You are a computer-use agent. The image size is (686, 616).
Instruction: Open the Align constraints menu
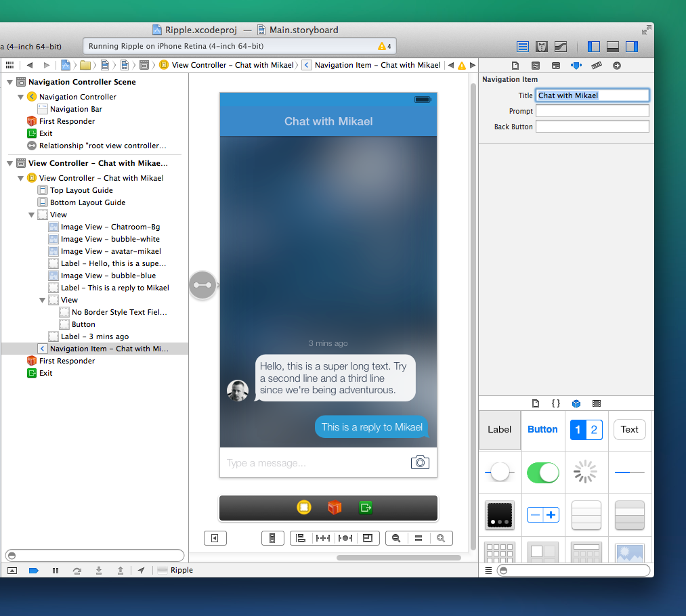[x=301, y=538]
